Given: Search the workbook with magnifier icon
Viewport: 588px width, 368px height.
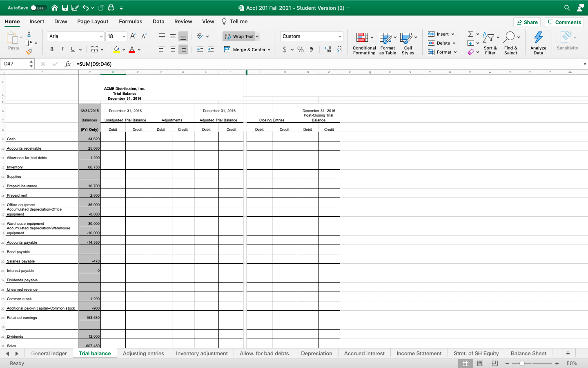Looking at the screenshot, I should point(567,8).
